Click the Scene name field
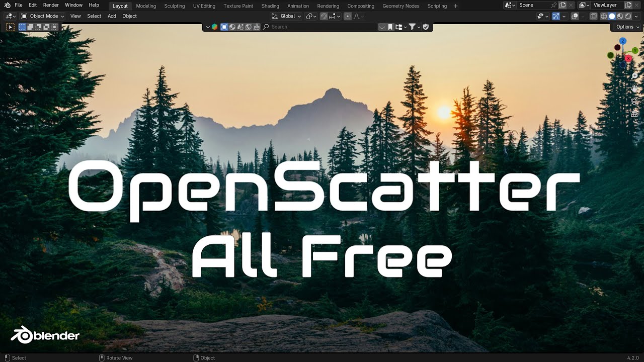The width and height of the screenshot is (644, 362). 535,5
